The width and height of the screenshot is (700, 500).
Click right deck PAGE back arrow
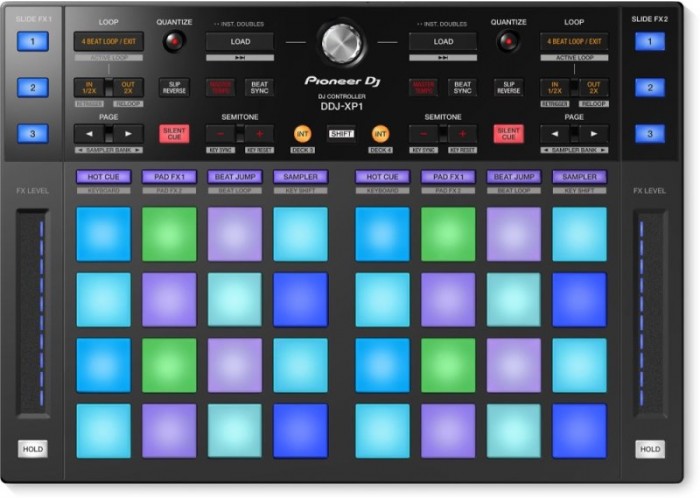coord(555,133)
